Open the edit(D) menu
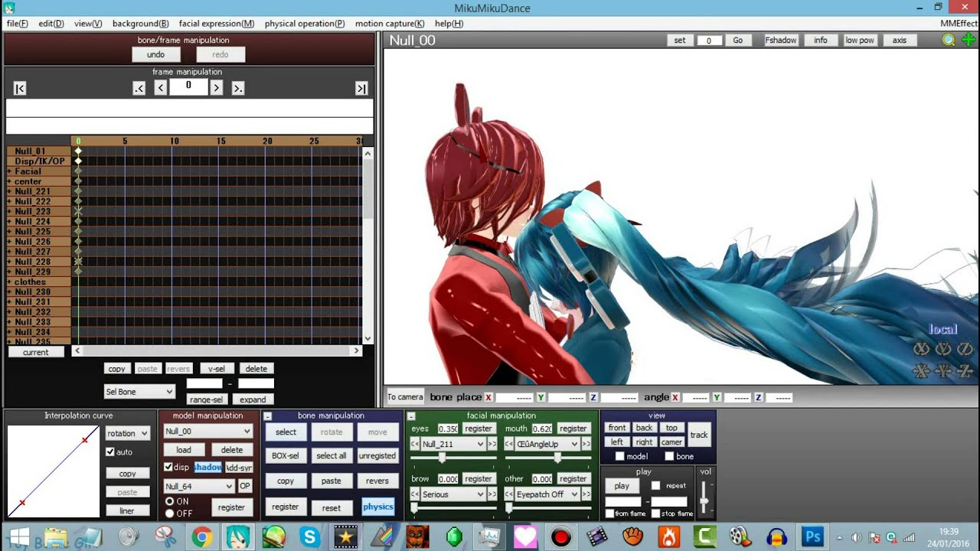 click(x=51, y=24)
